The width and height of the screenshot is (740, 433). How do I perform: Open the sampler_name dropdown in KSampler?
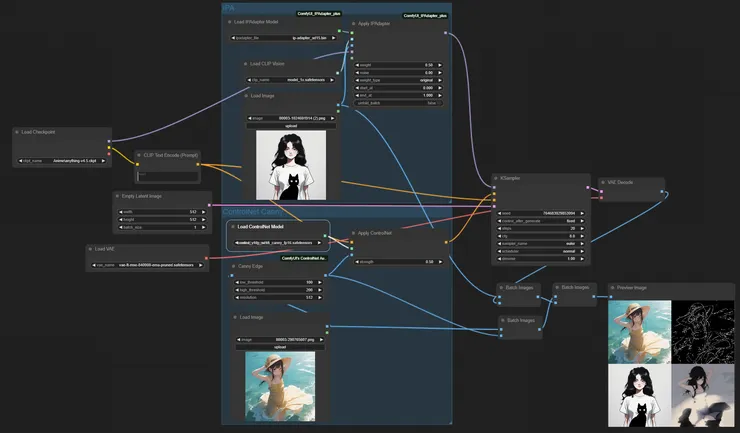point(540,243)
